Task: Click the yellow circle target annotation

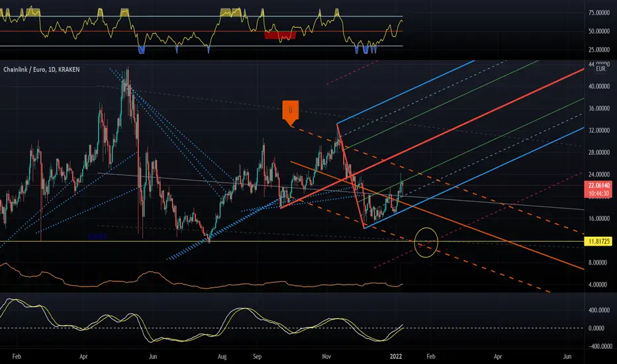Action: (x=426, y=242)
